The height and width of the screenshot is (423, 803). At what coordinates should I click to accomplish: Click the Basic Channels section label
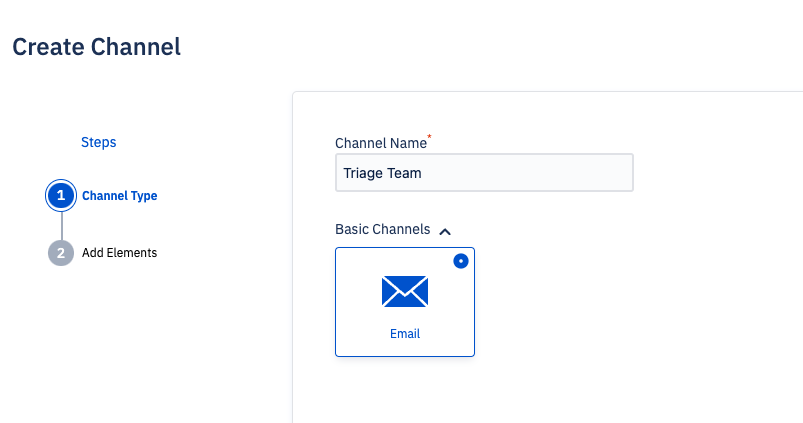pyautogui.click(x=383, y=229)
